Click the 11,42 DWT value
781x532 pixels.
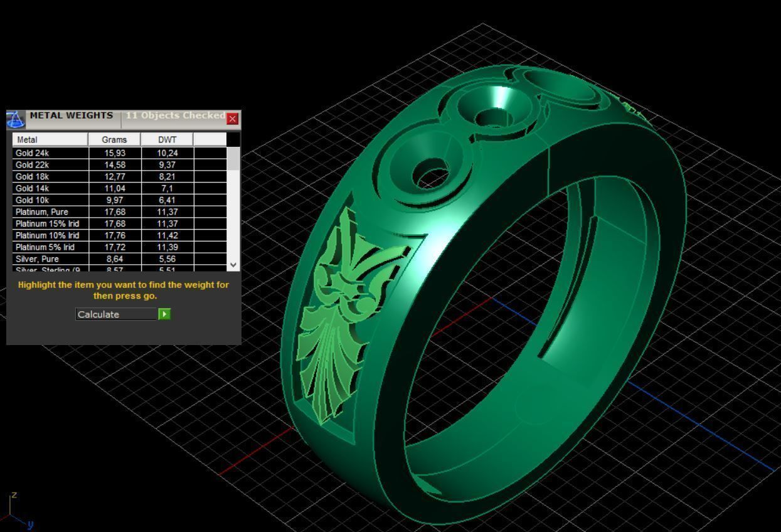pyautogui.click(x=167, y=235)
